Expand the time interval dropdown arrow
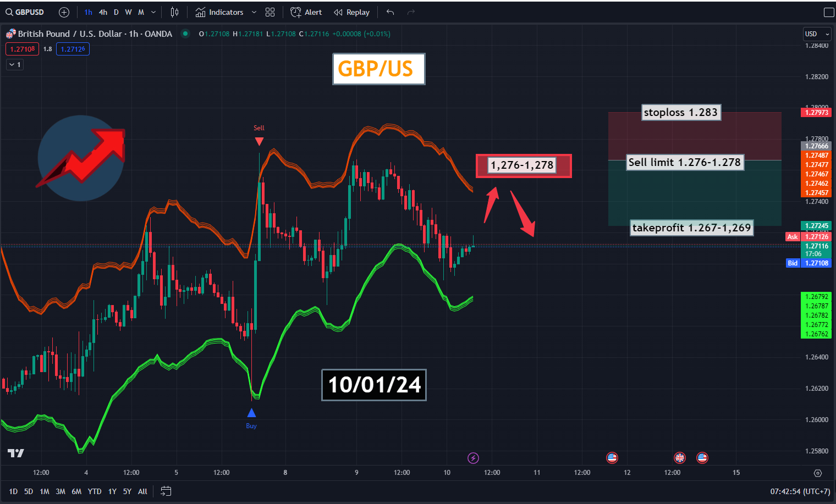The image size is (836, 504). pyautogui.click(x=153, y=12)
